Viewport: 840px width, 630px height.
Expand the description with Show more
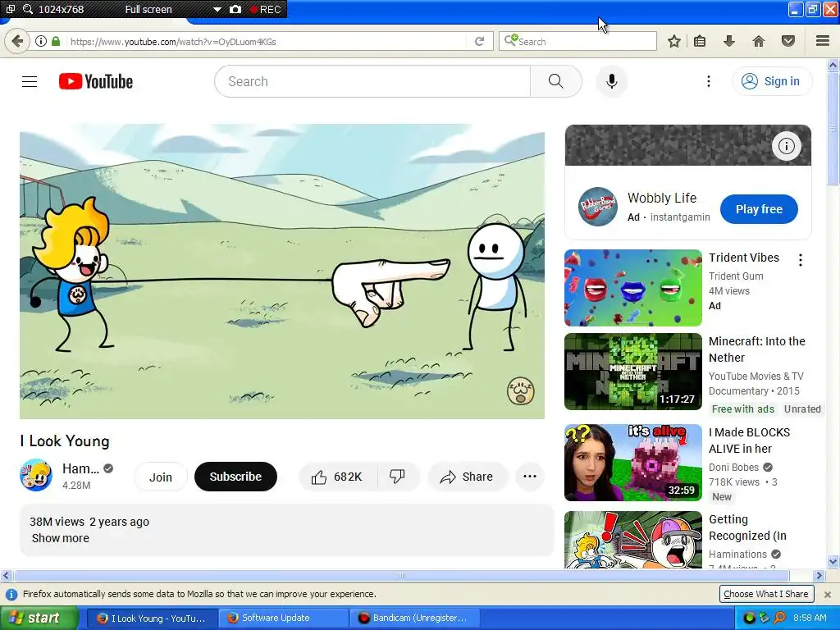coord(61,538)
